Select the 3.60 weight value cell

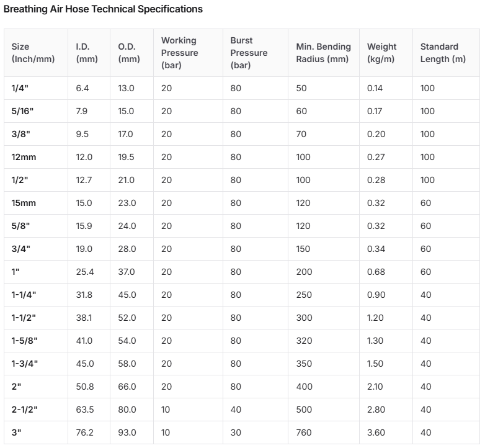pyautogui.click(x=386, y=432)
